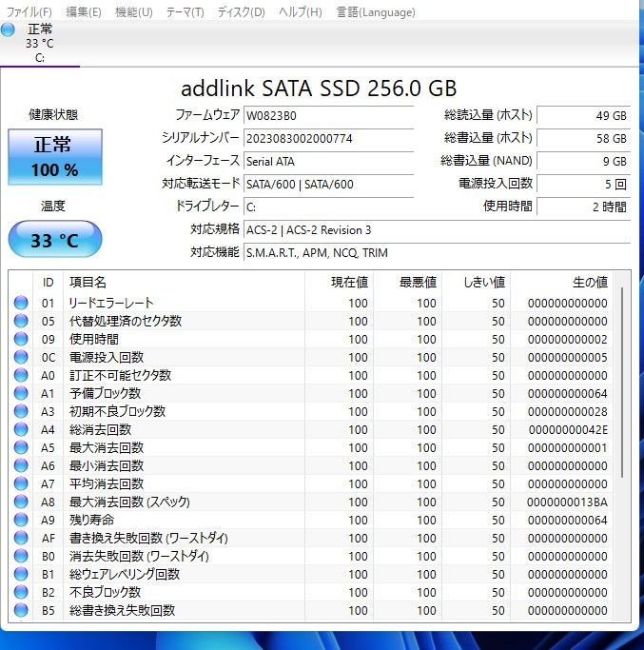Screen dimensions: 644x650
Task: Click the ID column header
Action: 49,283
